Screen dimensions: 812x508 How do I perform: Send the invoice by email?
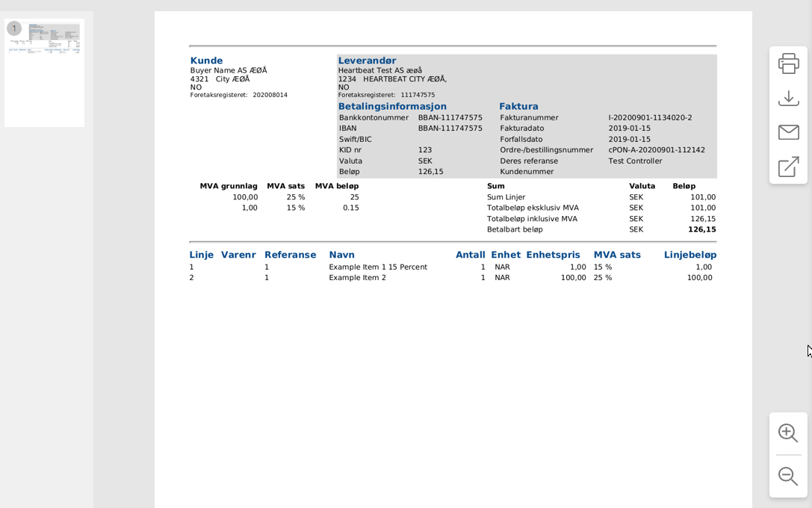coord(788,132)
